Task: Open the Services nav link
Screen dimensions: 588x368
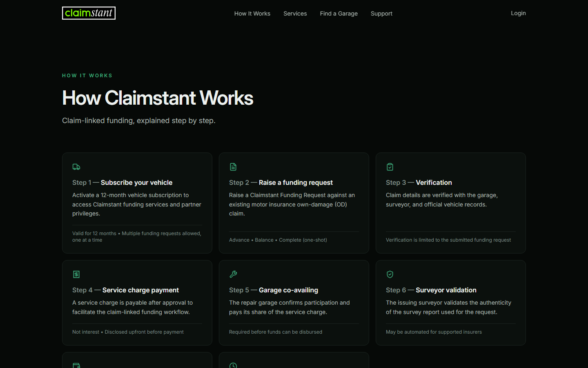Action: click(295, 13)
